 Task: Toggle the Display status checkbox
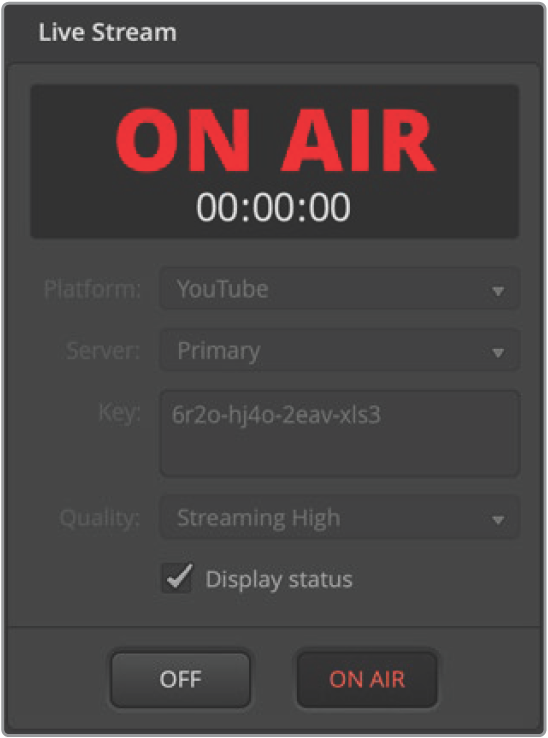coord(177,578)
